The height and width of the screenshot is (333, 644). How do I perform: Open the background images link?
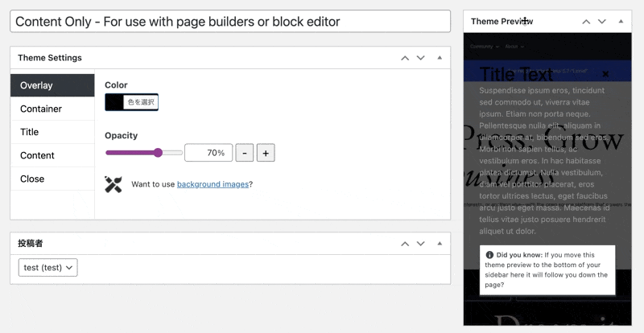pyautogui.click(x=213, y=184)
